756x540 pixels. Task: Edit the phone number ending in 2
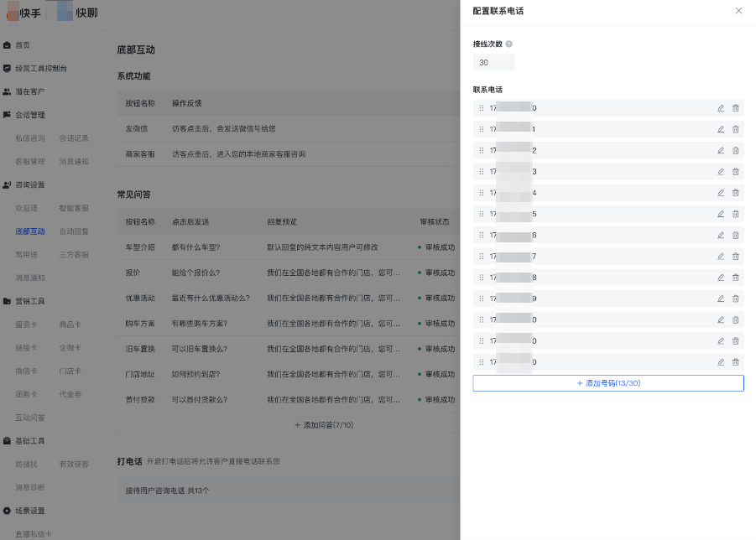pyautogui.click(x=720, y=150)
